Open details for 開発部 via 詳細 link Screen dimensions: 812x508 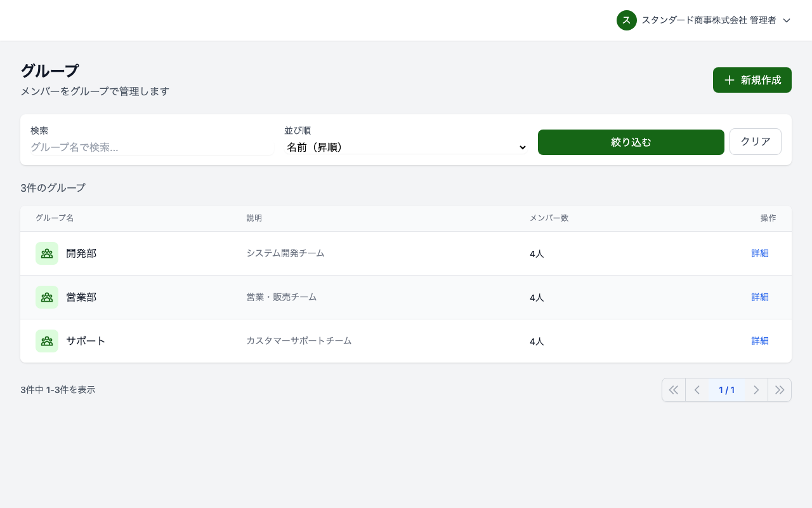click(759, 253)
